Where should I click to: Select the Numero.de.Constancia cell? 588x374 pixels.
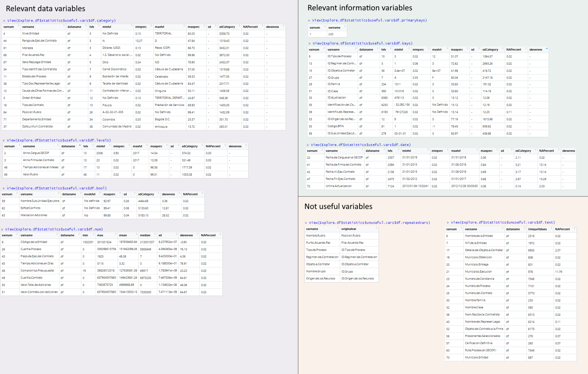coord(480,279)
